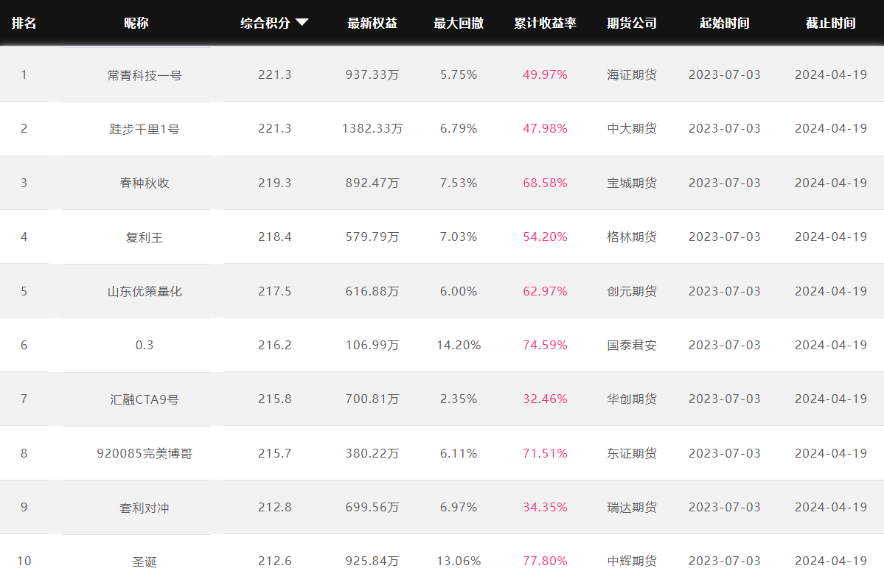This screenshot has width=884, height=588.
Task: Click the 700.81万 equity value
Action: (x=372, y=399)
